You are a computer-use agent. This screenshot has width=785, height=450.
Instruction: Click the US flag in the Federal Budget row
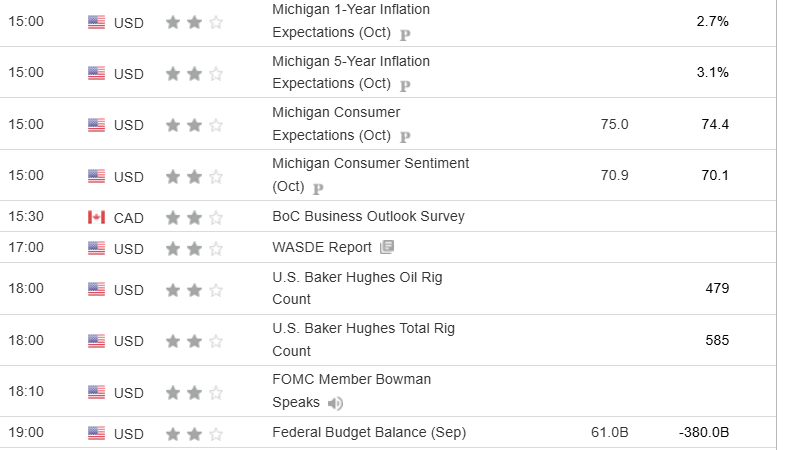(x=96, y=433)
